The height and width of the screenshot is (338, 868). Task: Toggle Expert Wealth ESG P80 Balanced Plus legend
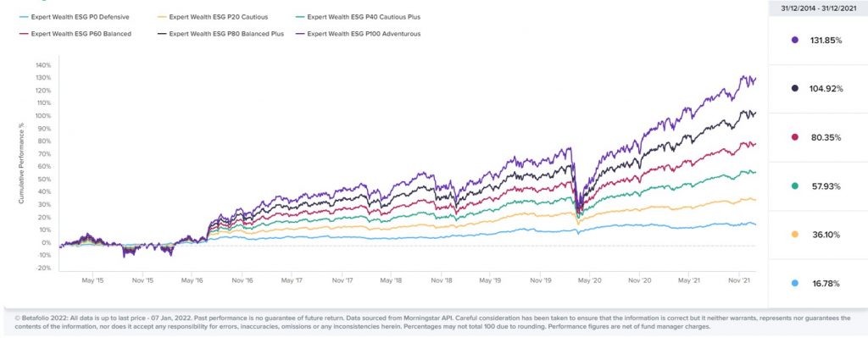(x=220, y=34)
